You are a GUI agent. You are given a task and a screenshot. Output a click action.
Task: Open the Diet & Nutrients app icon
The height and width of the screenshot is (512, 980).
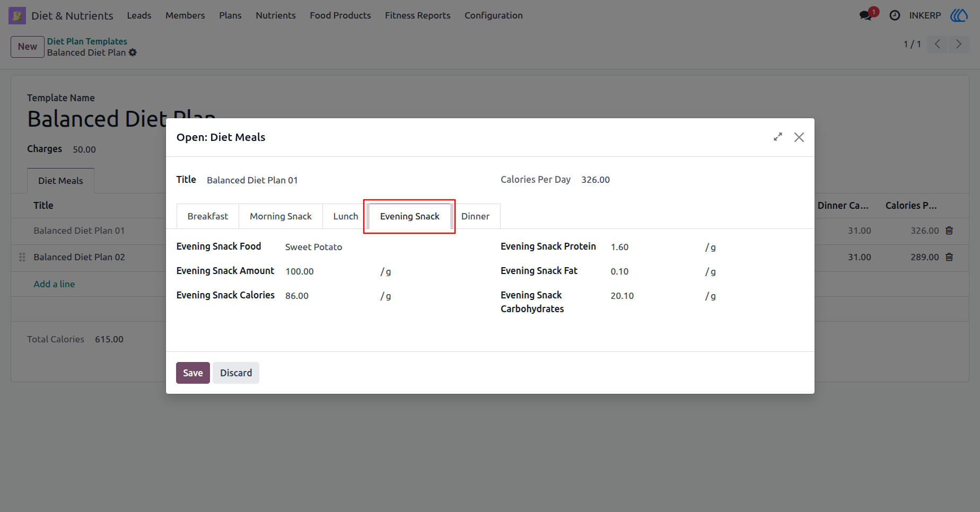point(17,15)
